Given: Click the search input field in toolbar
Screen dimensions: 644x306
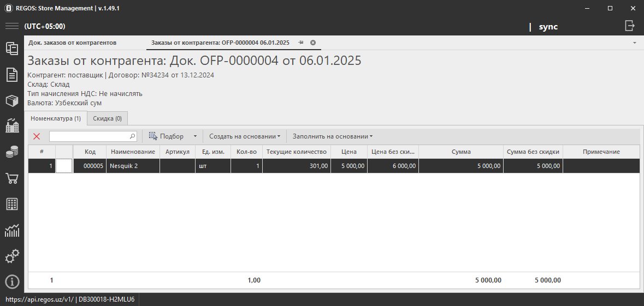Looking at the screenshot, I should 89,136.
